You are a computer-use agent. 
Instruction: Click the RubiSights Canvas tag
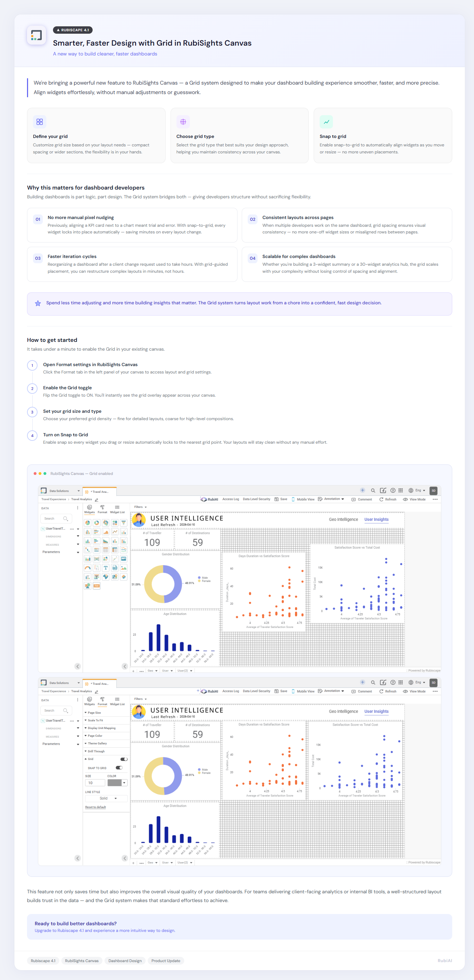tap(82, 961)
